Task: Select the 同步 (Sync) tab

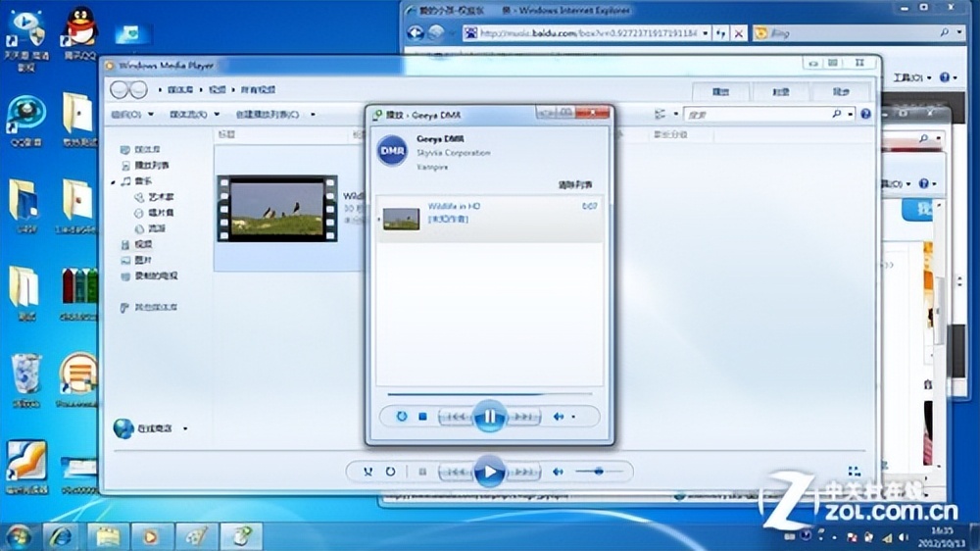Action: pyautogui.click(x=841, y=91)
